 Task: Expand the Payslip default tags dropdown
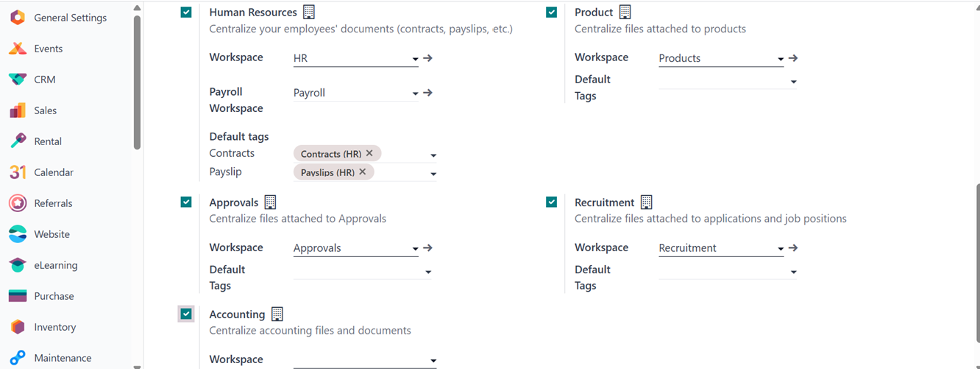(433, 175)
